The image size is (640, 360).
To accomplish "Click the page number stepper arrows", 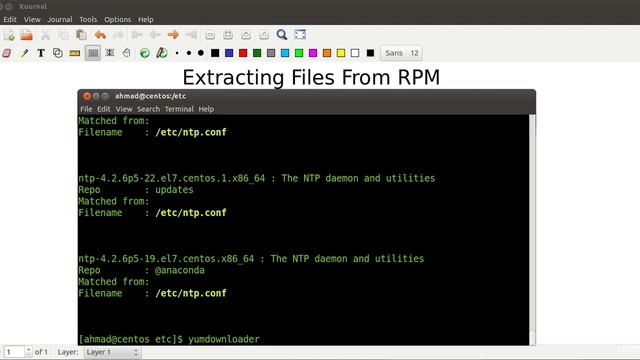I will pyautogui.click(x=28, y=352).
